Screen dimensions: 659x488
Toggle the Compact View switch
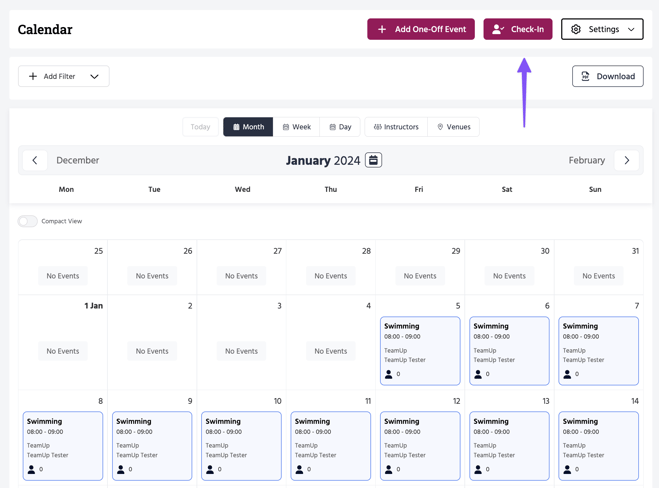pos(28,221)
